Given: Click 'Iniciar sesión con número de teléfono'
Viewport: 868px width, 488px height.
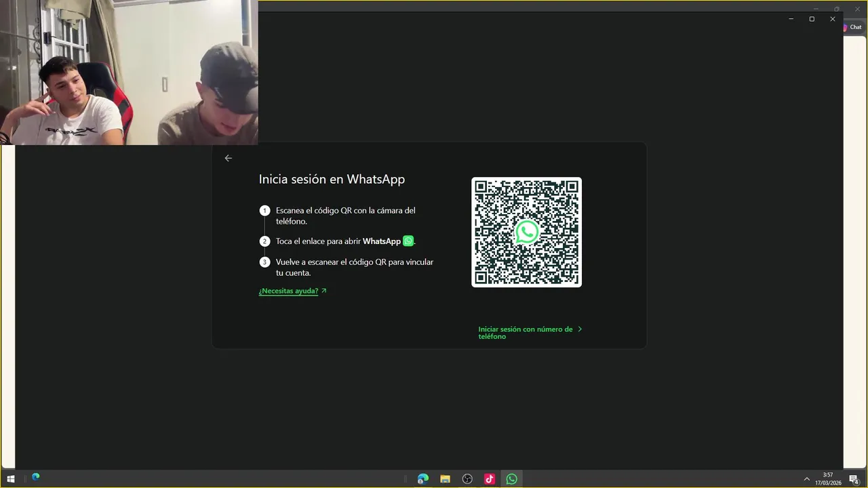Looking at the screenshot, I should pos(530,333).
